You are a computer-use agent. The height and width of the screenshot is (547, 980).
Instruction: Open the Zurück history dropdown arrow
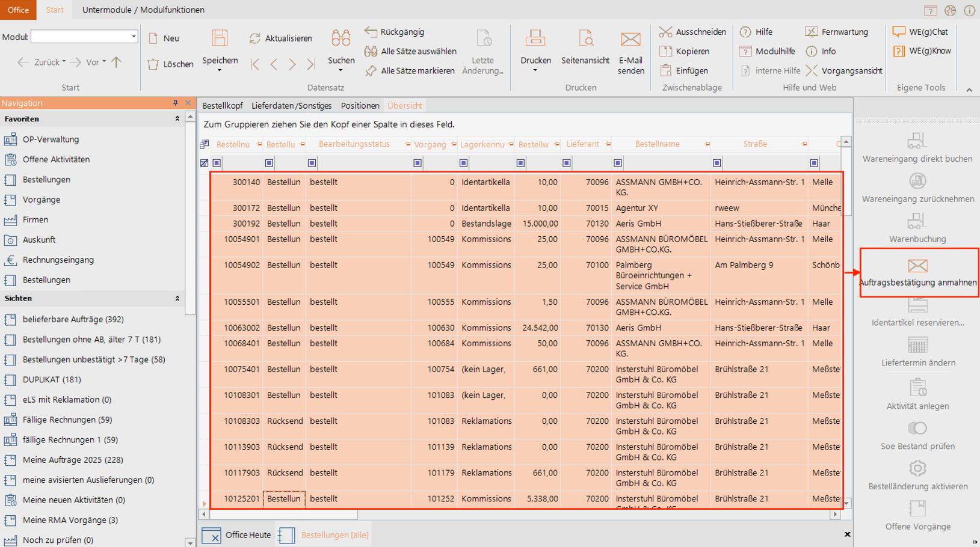click(x=64, y=61)
